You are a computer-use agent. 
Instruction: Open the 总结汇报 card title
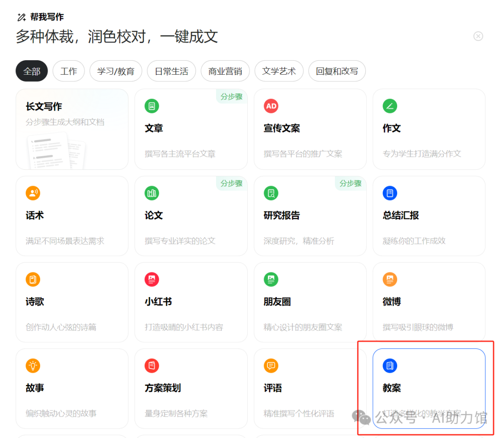click(400, 216)
